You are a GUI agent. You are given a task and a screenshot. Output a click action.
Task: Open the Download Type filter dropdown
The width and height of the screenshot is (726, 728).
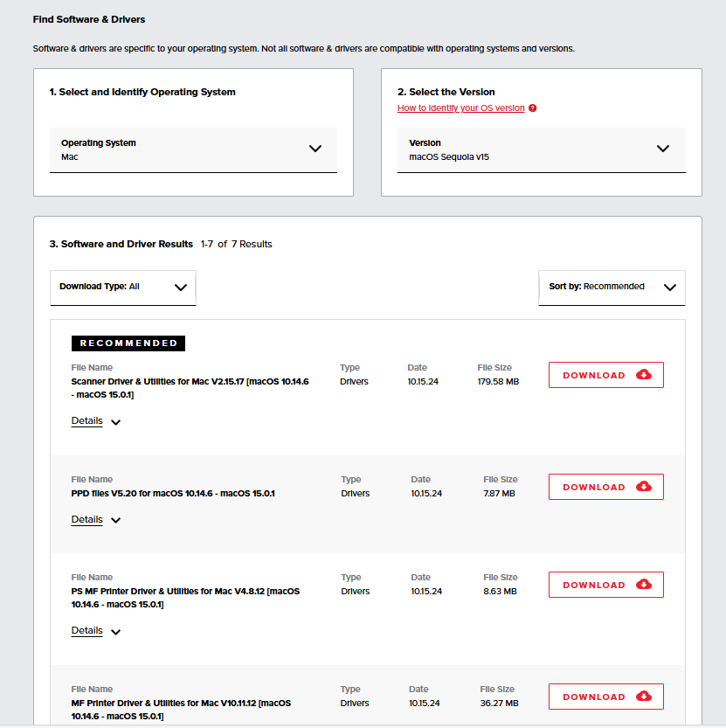pyautogui.click(x=123, y=287)
